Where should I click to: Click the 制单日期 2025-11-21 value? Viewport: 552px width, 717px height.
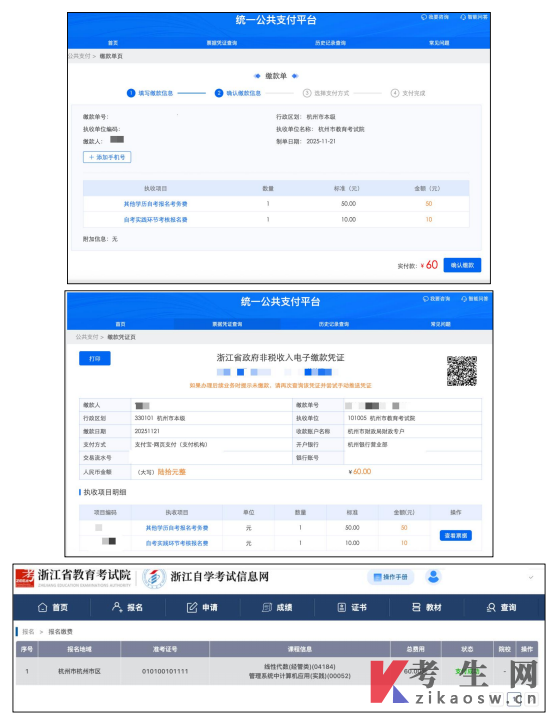pyautogui.click(x=321, y=142)
